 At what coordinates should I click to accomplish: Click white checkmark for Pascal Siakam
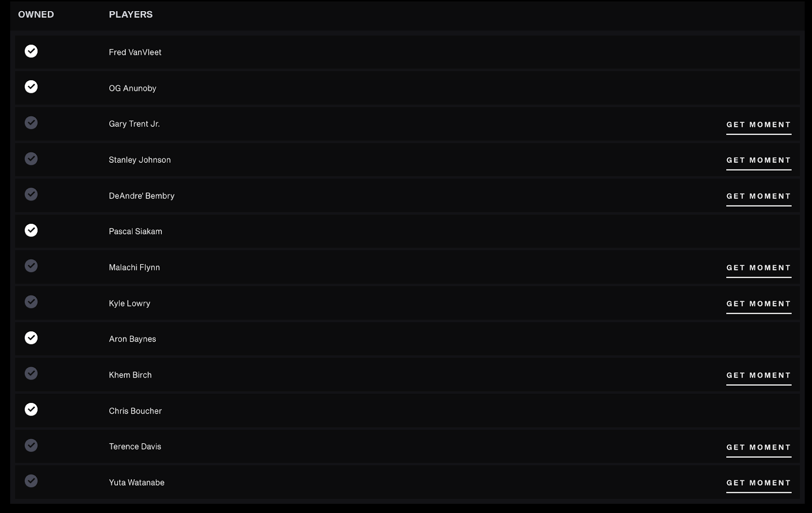pos(31,230)
